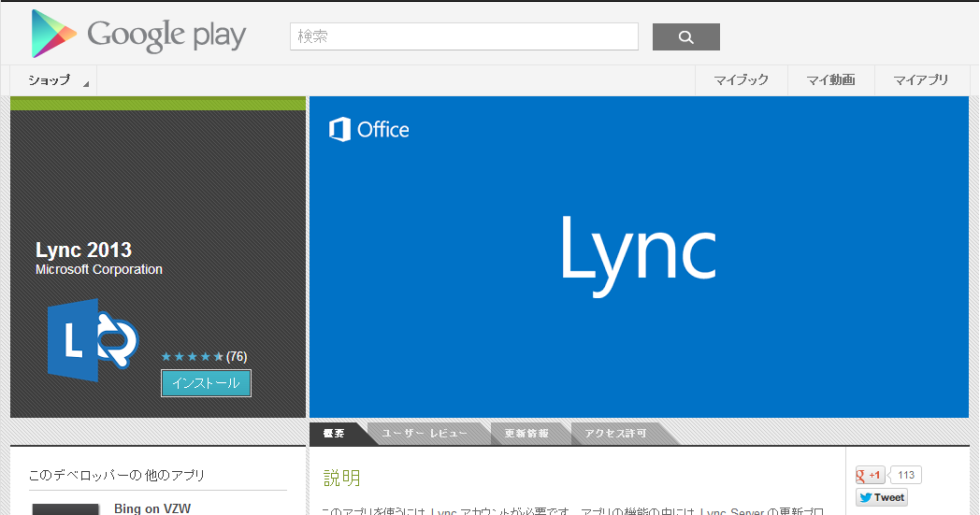
Task: Click the Bing on VZW thumbnail
Action: point(65,509)
